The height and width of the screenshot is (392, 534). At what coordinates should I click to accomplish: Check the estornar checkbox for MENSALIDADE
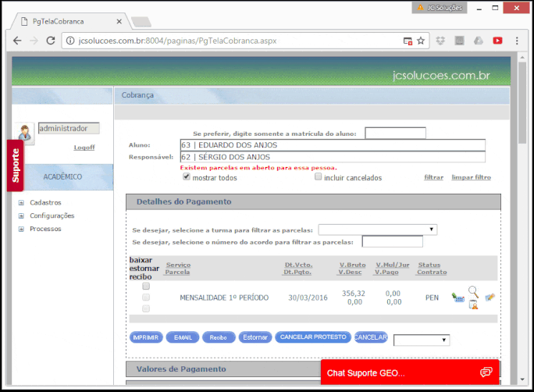pyautogui.click(x=146, y=298)
